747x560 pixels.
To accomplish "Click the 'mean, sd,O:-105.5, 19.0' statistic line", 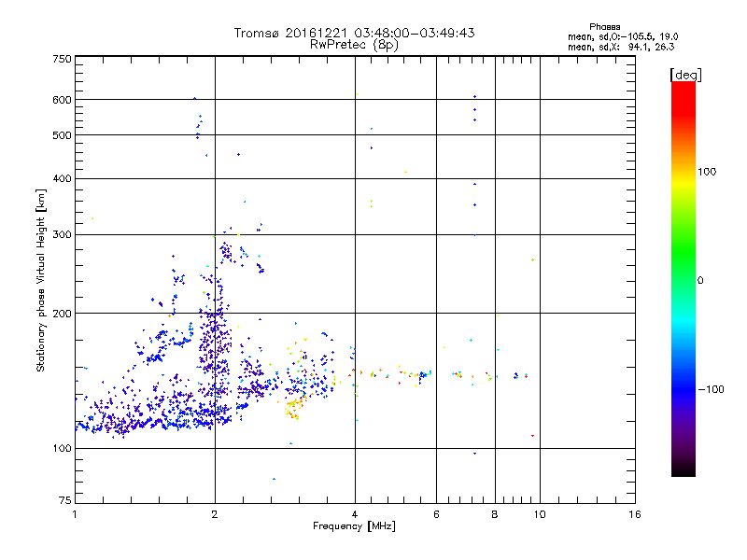I will point(623,36).
